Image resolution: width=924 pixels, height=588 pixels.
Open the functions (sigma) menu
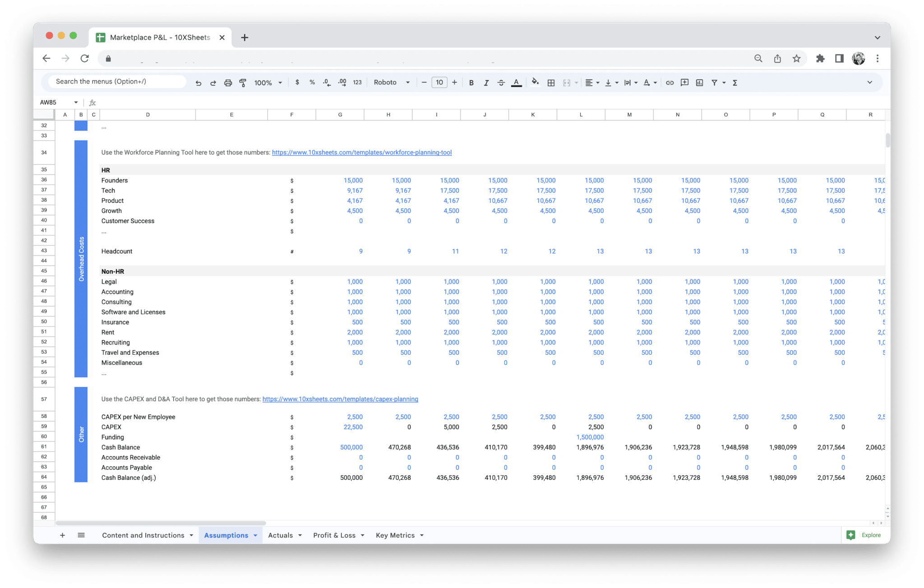735,83
